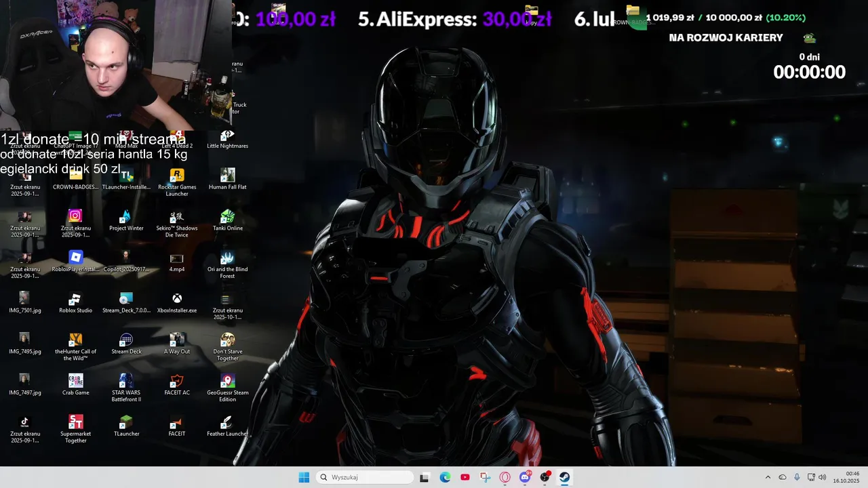The image size is (868, 488).
Task: Open the FACEIT desktop shortcut
Action: pos(177,427)
